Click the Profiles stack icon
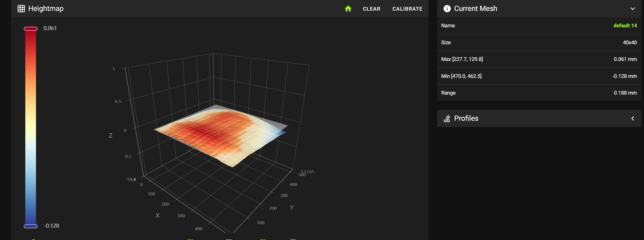This screenshot has height=240, width=644. (447, 118)
